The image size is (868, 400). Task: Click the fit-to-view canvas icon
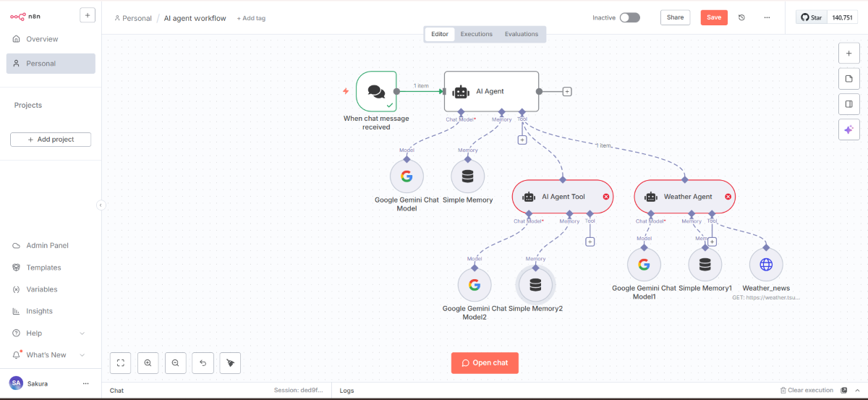pos(121,363)
